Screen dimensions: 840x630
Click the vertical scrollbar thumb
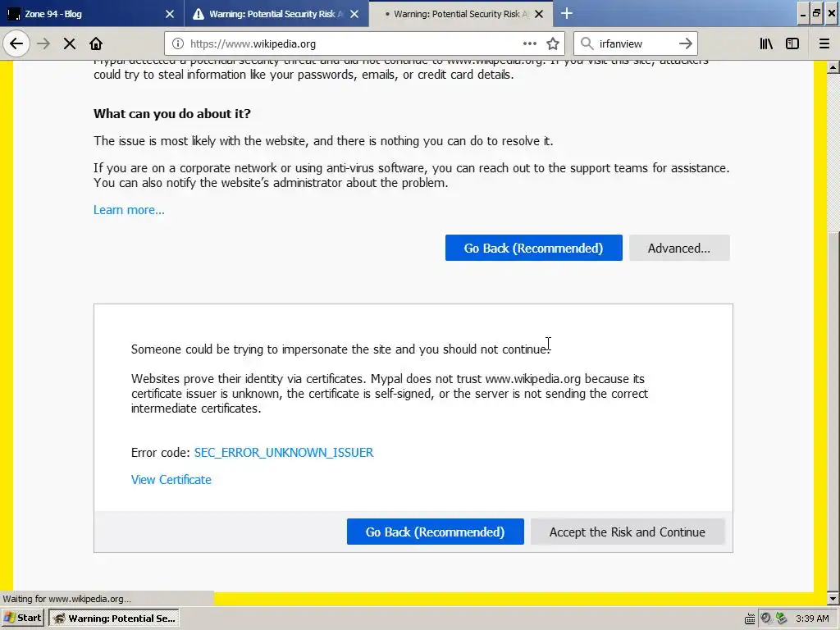pos(833,410)
